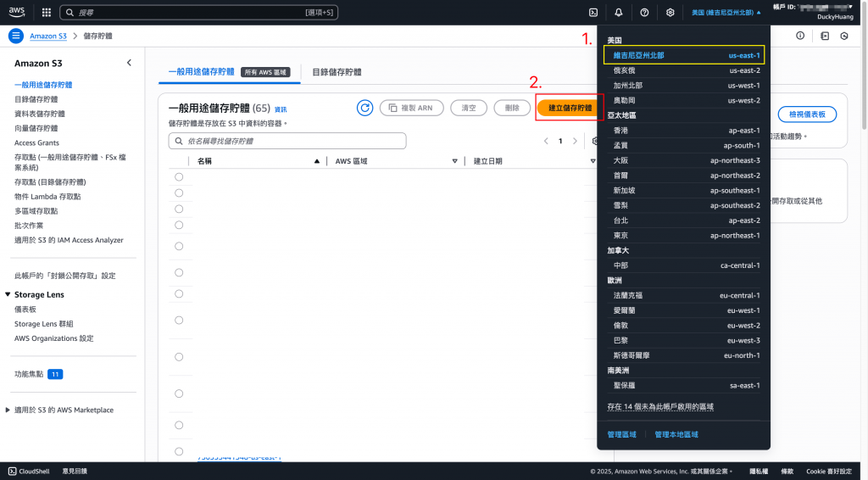Click the AWS logo home icon
The height and width of the screenshot is (480, 868).
17,12
